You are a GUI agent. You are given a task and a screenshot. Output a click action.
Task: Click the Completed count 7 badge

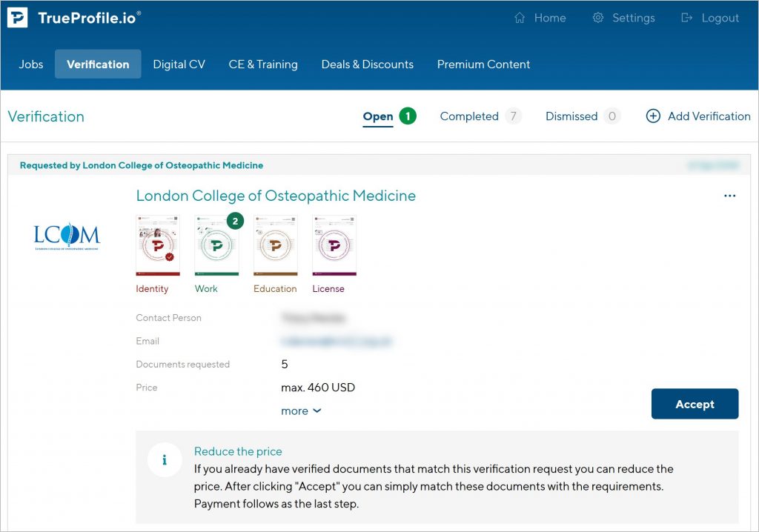tap(513, 116)
